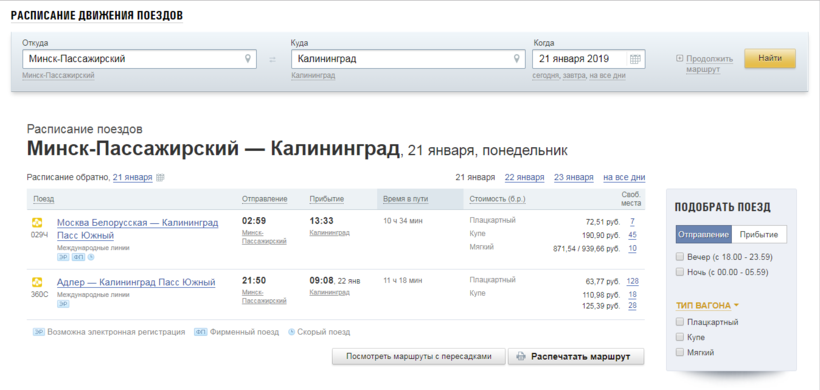
Task: Click ЭР legend icon for электронная регистрация
Action: [39, 332]
